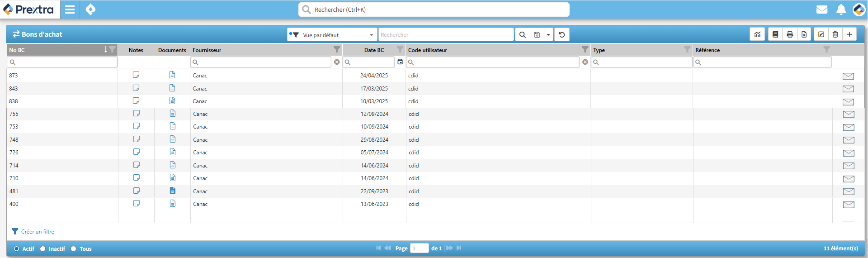Export the list to Excel
This screenshot has width=868, height=258.
[x=804, y=34]
